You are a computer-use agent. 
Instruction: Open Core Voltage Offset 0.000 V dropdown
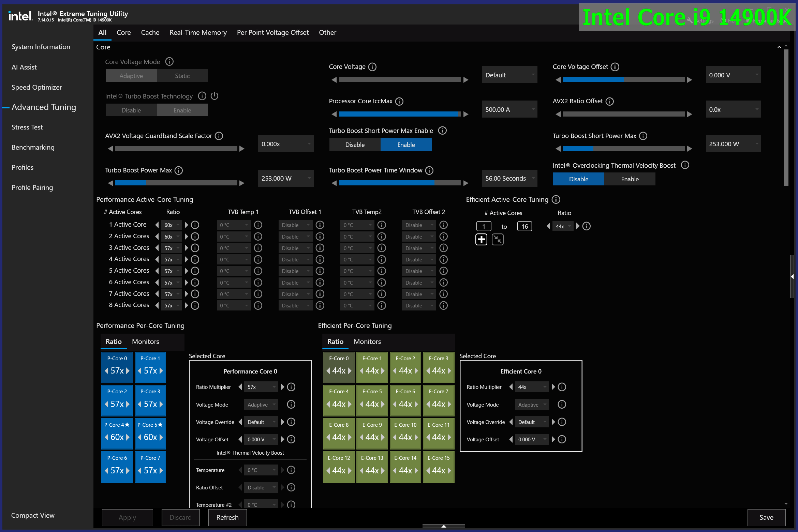(x=734, y=75)
